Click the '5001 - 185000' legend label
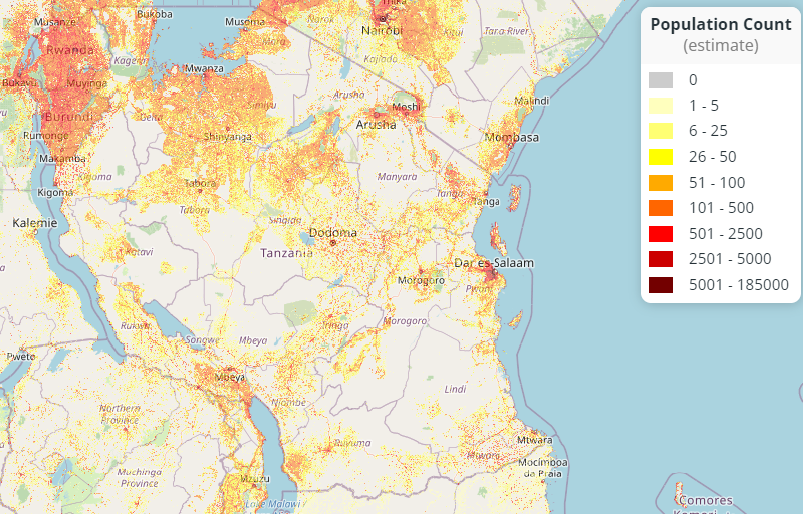The image size is (803, 514). click(738, 285)
